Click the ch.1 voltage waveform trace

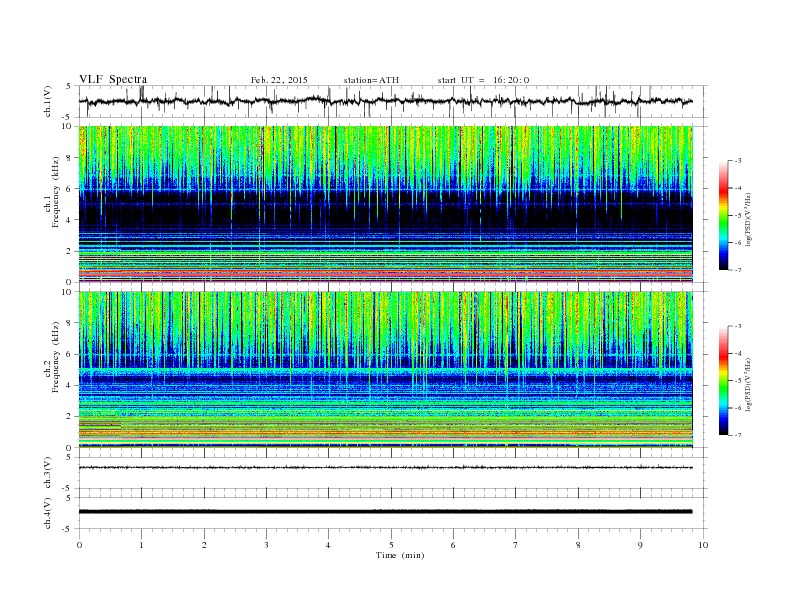point(385,101)
